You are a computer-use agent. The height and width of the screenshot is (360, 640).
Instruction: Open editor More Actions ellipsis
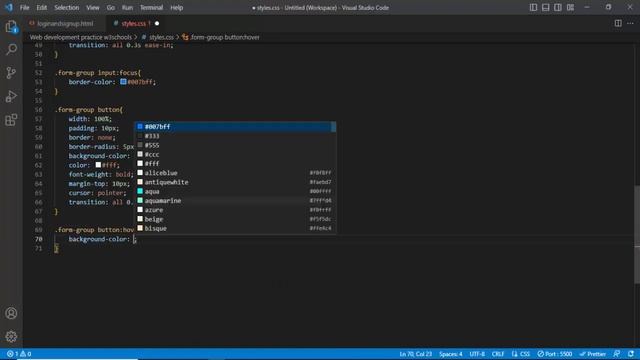coord(630,23)
